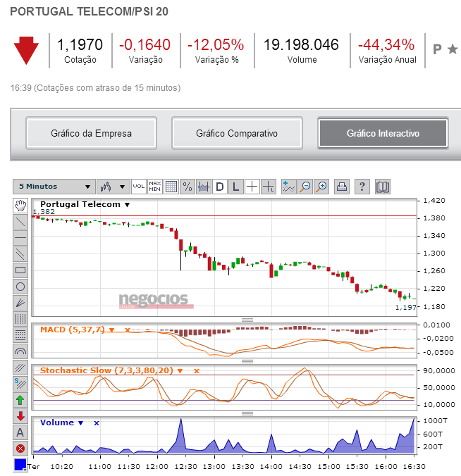Select the circle drawing tool
This screenshot has width=461, height=476.
[20, 287]
